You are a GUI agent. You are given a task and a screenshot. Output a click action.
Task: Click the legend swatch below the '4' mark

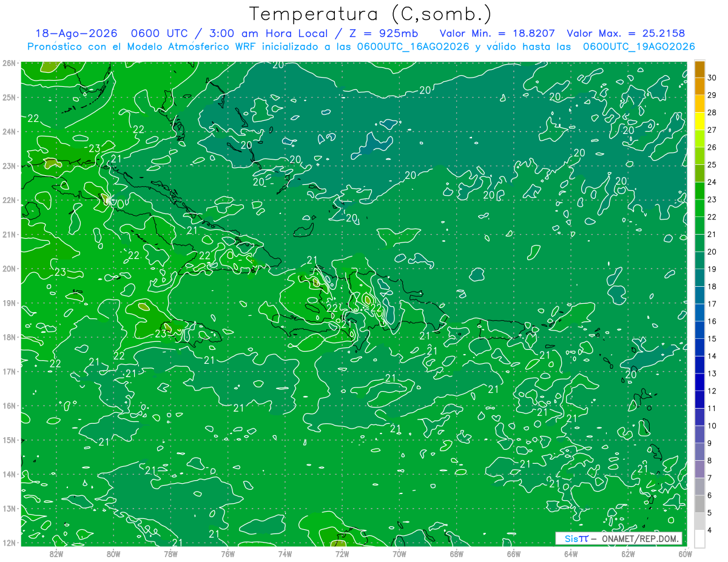pyautogui.click(x=699, y=539)
